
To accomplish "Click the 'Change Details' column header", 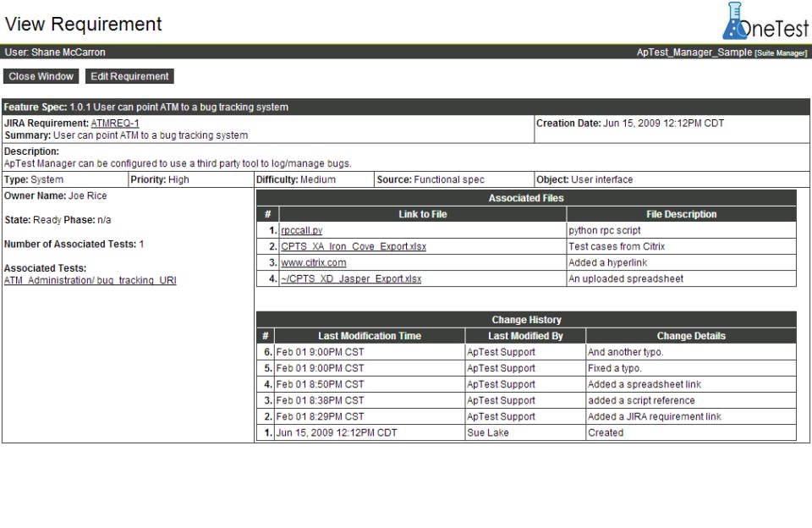I will click(x=691, y=336).
